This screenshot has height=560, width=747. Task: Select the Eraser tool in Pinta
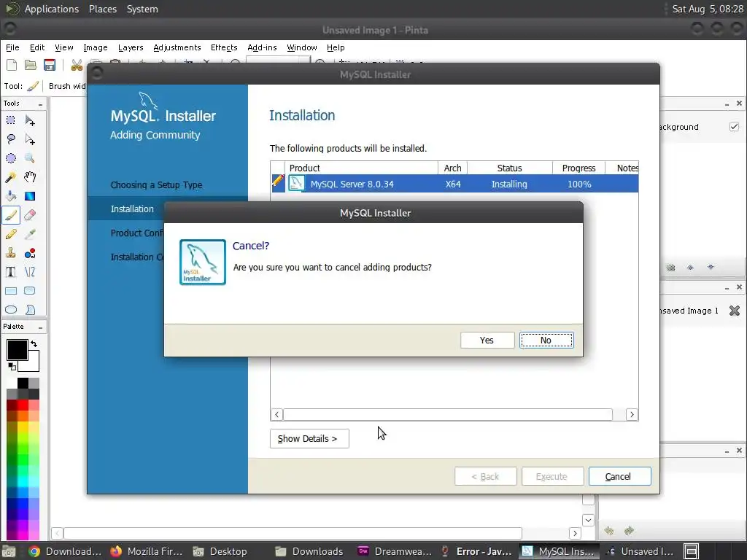30,215
